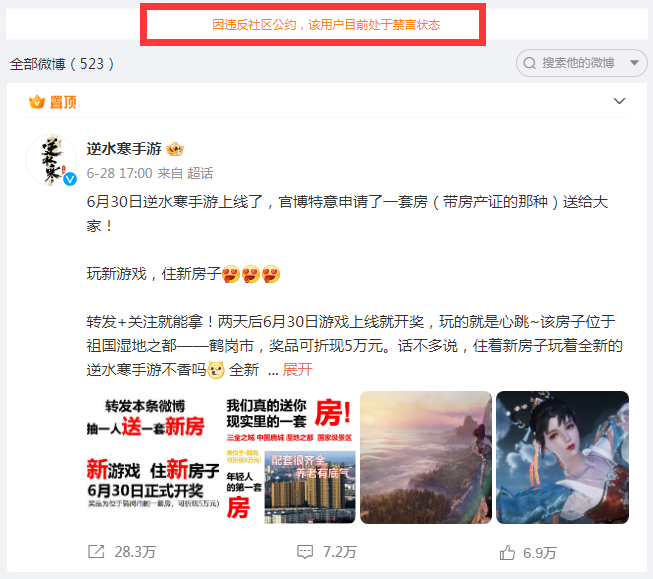
Task: Open the 我们真的送你房 image thumbnail
Action: coord(289,457)
